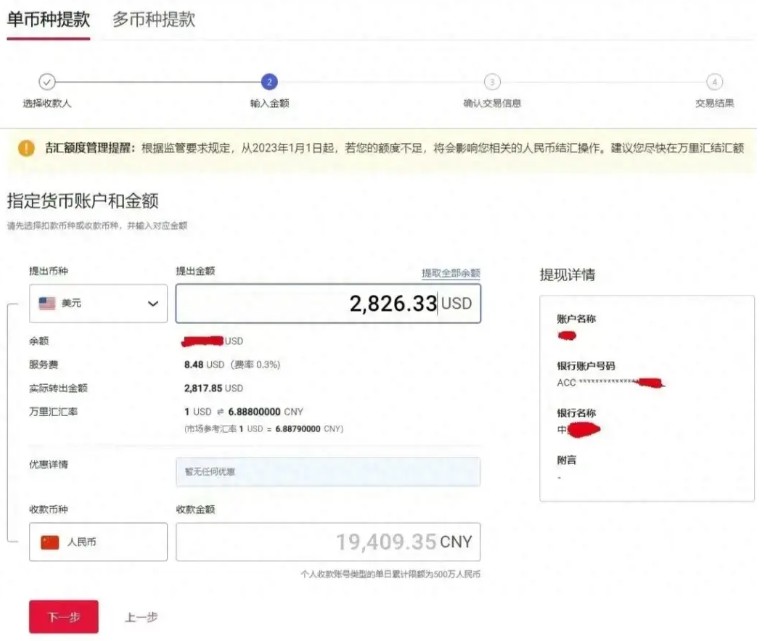Click the 收款金额 CNY amount field
This screenshot has height=641, width=772.
327,542
